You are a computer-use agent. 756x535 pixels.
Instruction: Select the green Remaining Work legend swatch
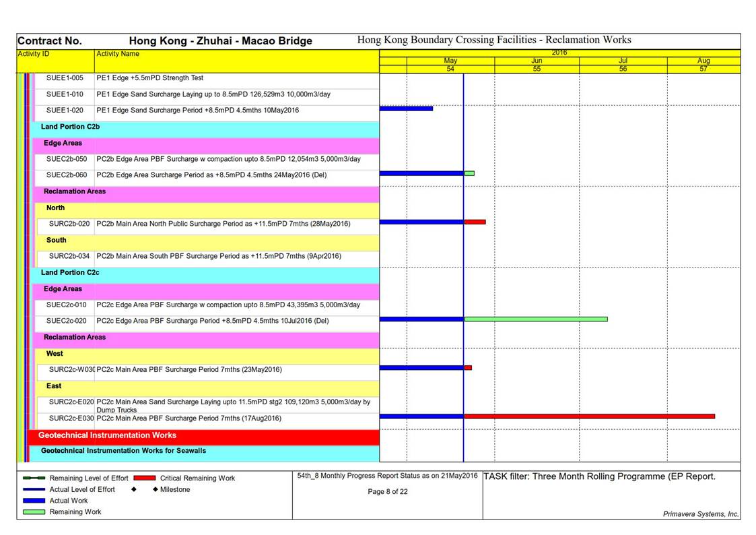click(x=34, y=512)
